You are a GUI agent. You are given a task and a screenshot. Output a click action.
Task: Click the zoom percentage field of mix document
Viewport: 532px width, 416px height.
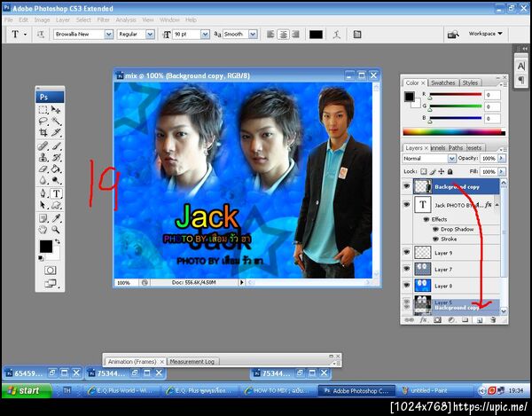pos(124,283)
